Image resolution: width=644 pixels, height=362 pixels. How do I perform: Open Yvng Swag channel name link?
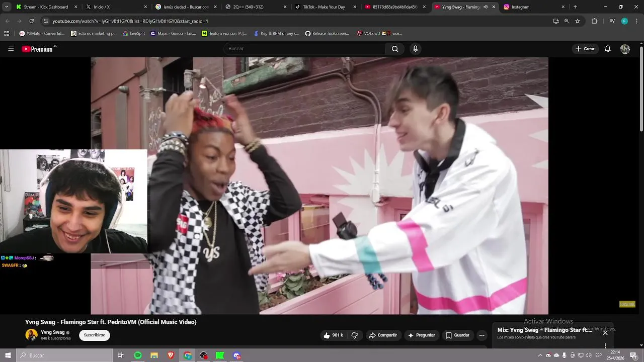point(52,332)
